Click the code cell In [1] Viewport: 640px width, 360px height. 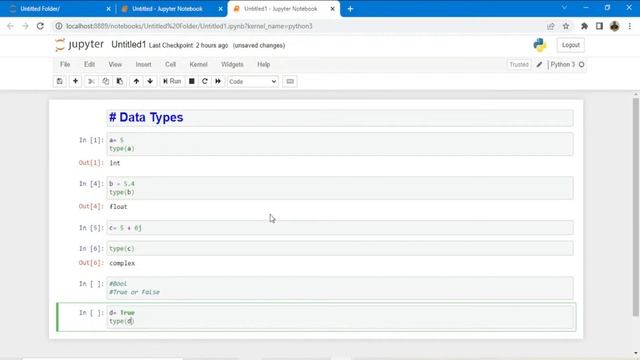340,144
